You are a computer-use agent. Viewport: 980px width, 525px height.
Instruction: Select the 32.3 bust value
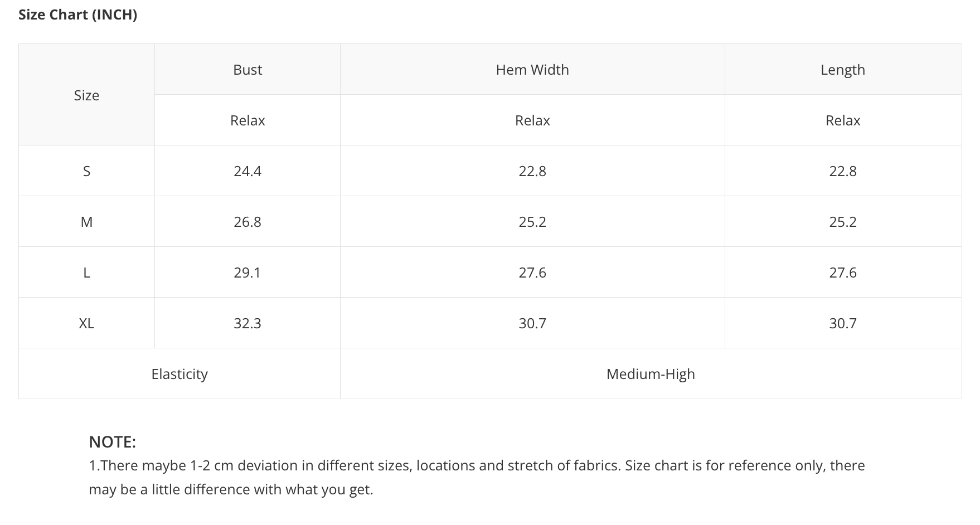tap(248, 323)
